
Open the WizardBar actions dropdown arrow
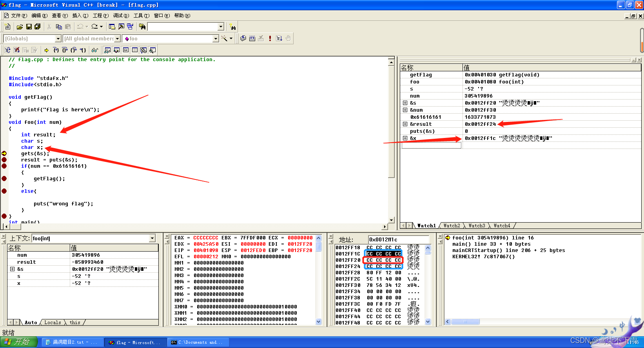click(231, 38)
